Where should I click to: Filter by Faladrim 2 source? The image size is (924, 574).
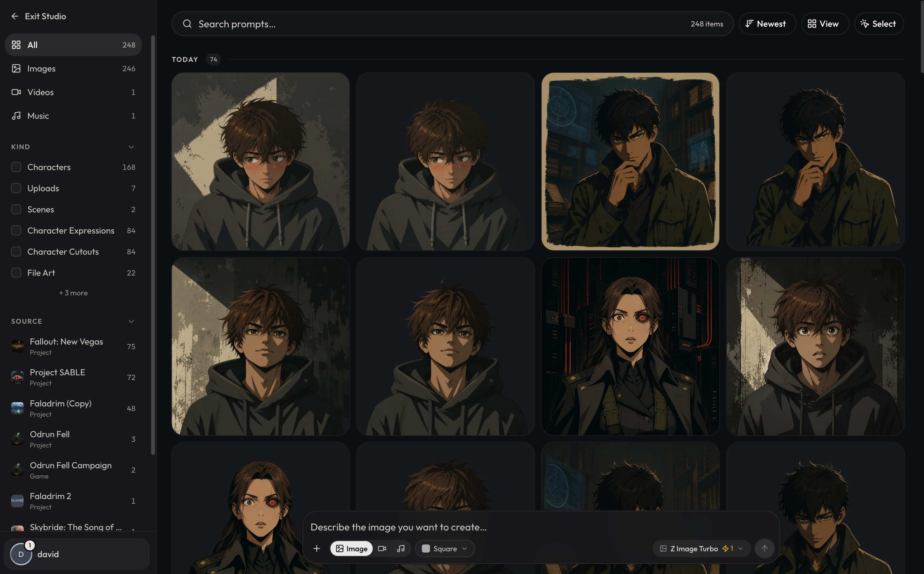tap(73, 501)
